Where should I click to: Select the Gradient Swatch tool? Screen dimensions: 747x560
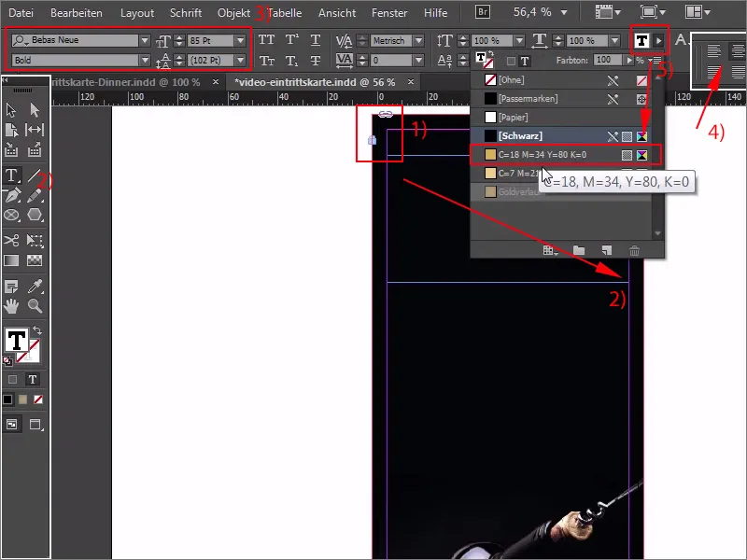click(x=11, y=260)
